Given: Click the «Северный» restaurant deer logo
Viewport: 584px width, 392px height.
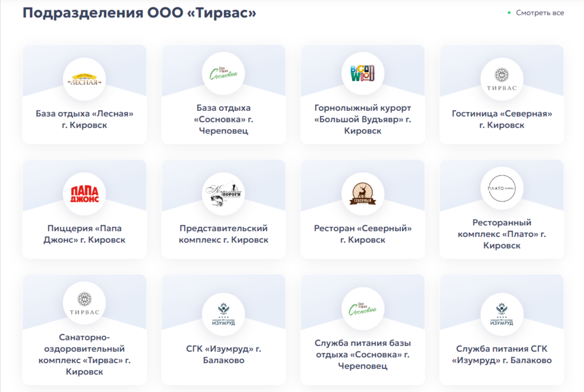Looking at the screenshot, I should point(362,194).
